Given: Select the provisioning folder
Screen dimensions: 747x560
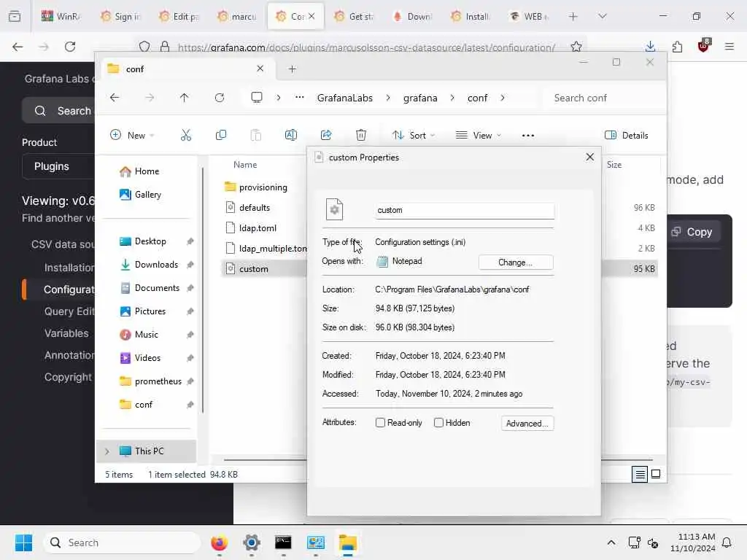Looking at the screenshot, I should point(264,187).
